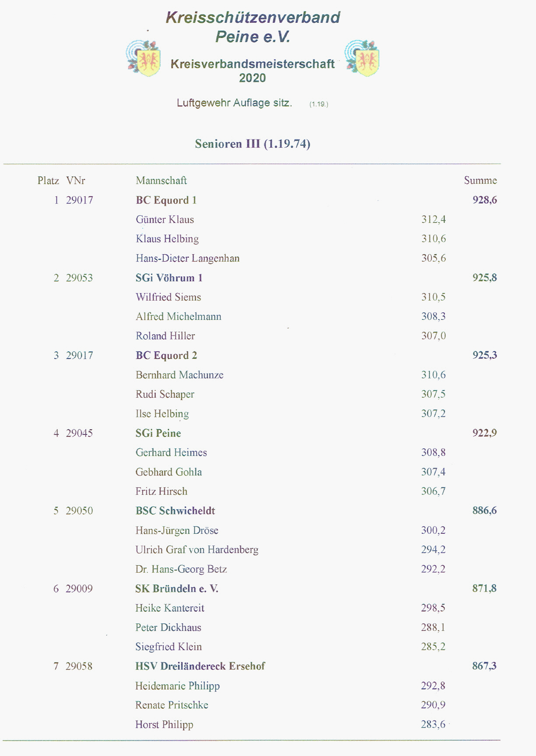
Task: Click the Mannschaft column header
Action: 161,180
